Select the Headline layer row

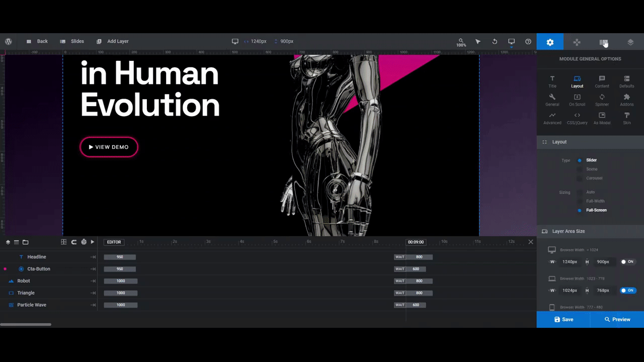(x=49, y=257)
